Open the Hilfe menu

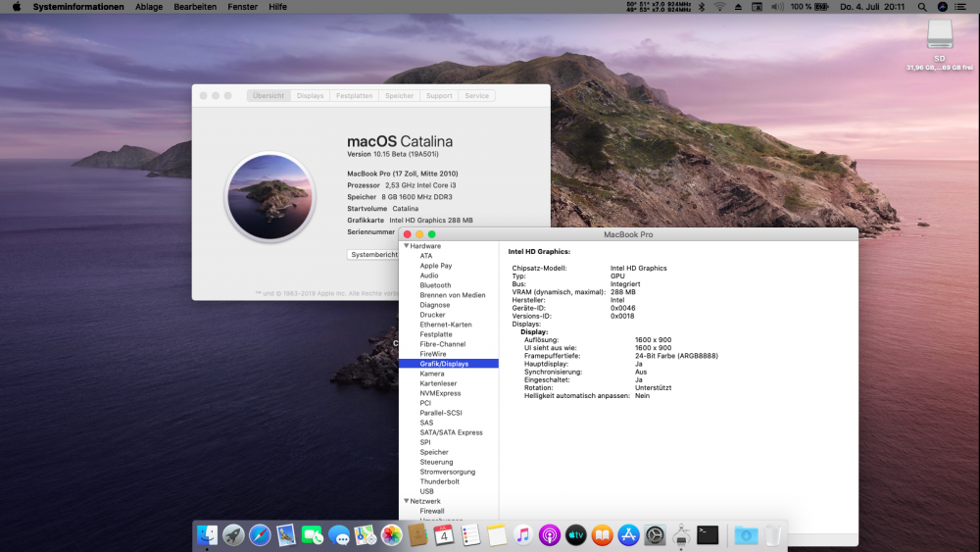click(277, 7)
